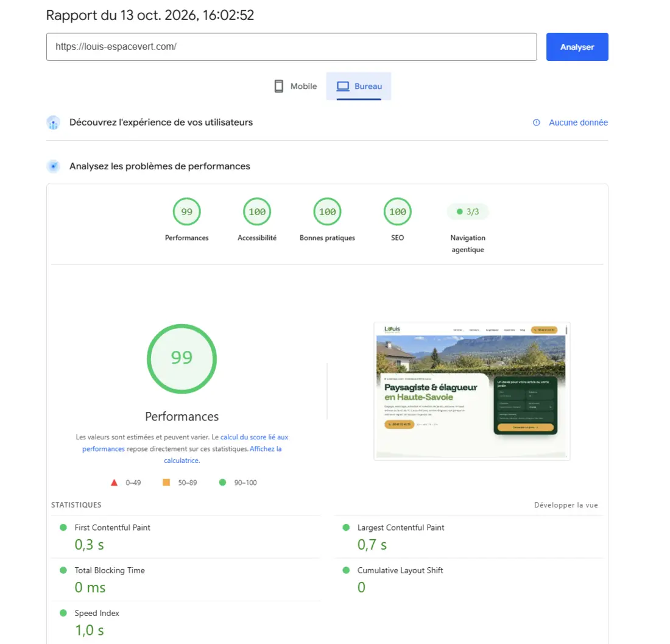
Task: Click the 0,3 s value
Action: [x=90, y=545]
